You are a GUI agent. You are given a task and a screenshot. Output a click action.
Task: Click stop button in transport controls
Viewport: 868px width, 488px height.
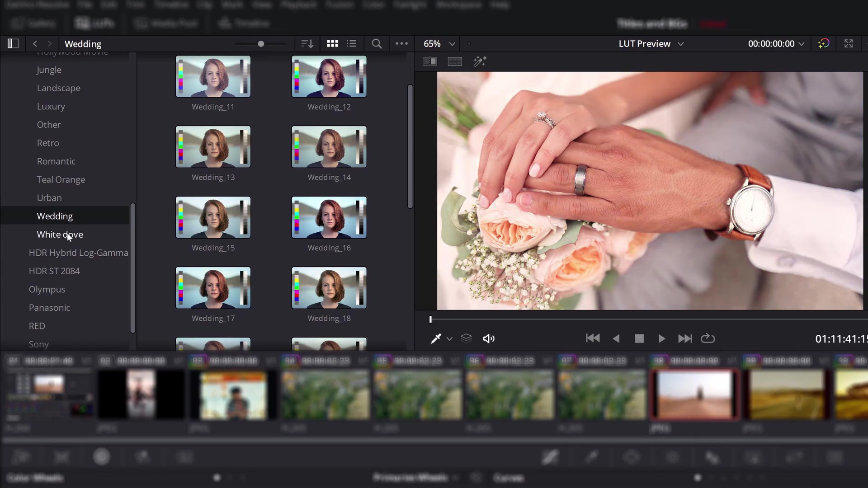click(638, 338)
